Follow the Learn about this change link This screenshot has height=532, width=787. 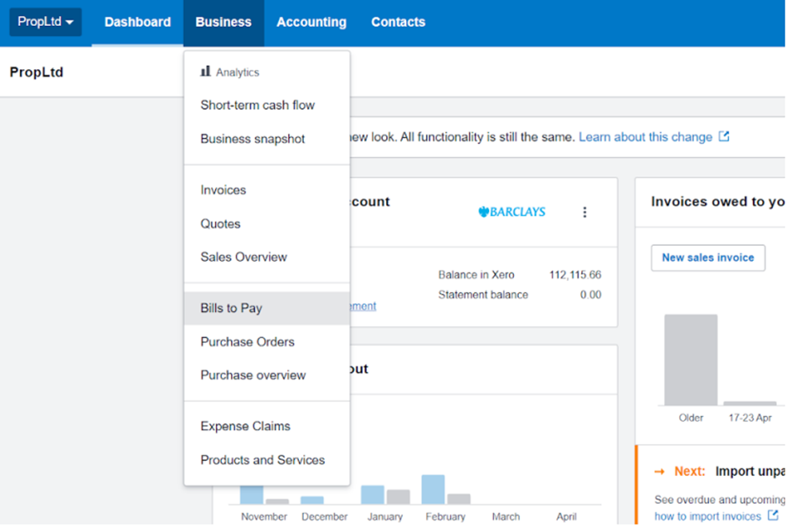click(x=646, y=137)
